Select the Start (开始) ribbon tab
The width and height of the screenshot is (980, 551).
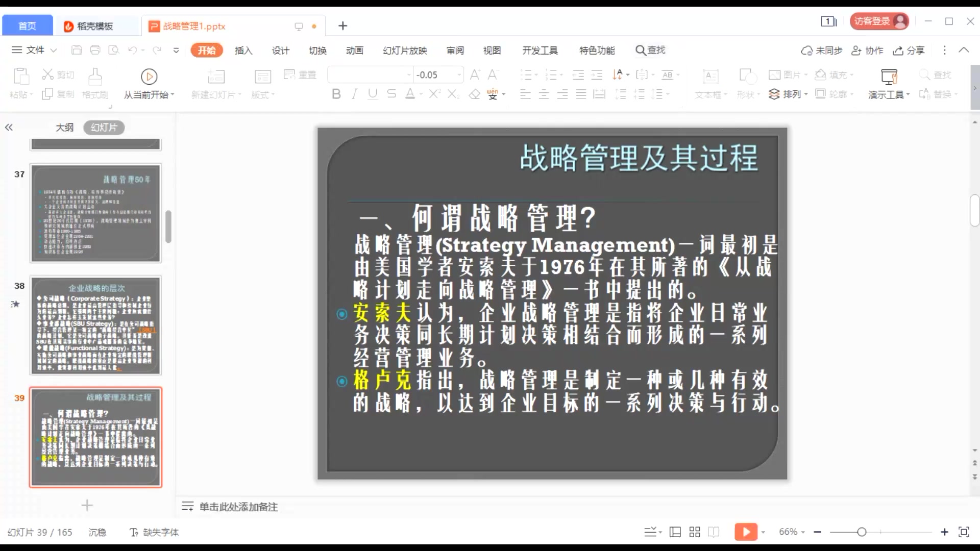point(207,50)
